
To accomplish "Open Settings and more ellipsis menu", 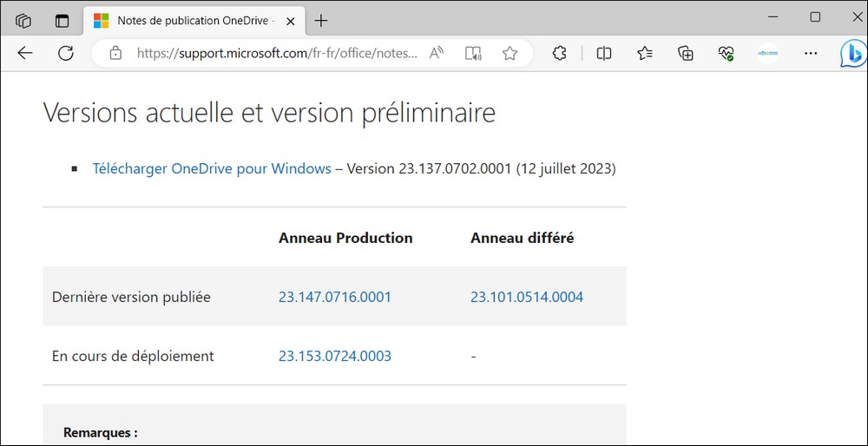I will click(x=811, y=53).
